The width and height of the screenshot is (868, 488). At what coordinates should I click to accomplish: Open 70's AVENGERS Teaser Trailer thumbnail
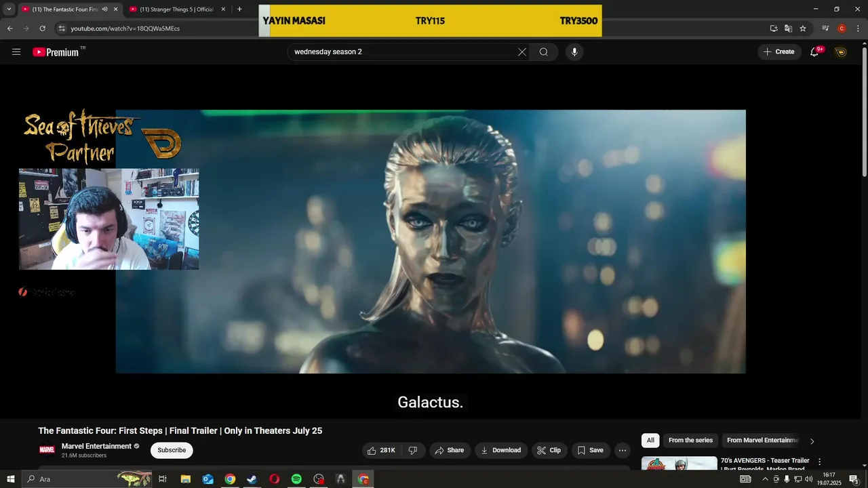click(679, 464)
